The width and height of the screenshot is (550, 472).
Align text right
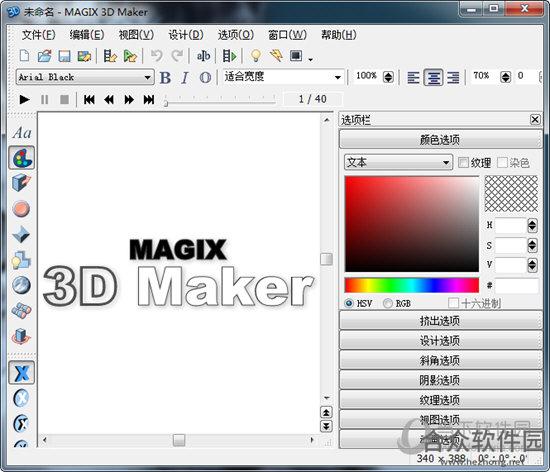click(453, 77)
